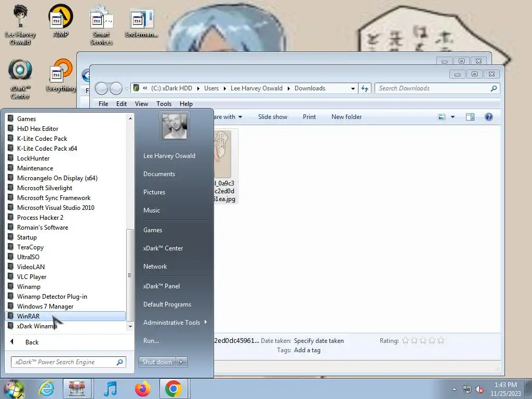
Task: Open the File menu
Action: [103, 104]
